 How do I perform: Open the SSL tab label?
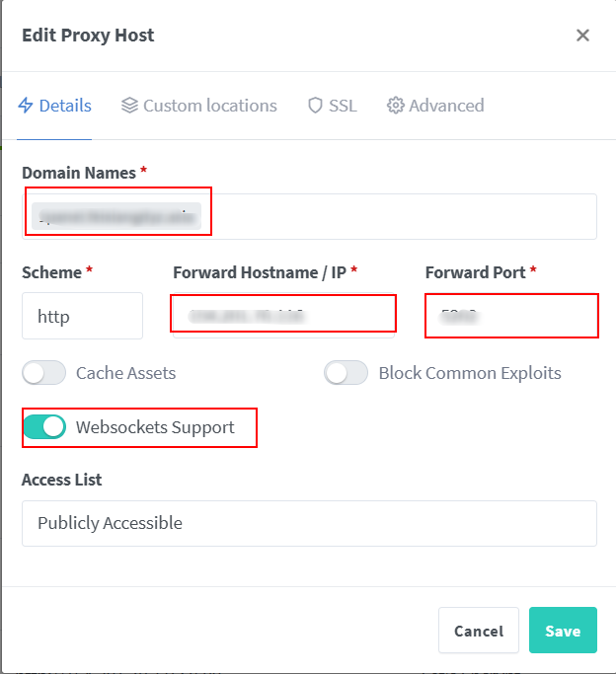pyautogui.click(x=343, y=106)
